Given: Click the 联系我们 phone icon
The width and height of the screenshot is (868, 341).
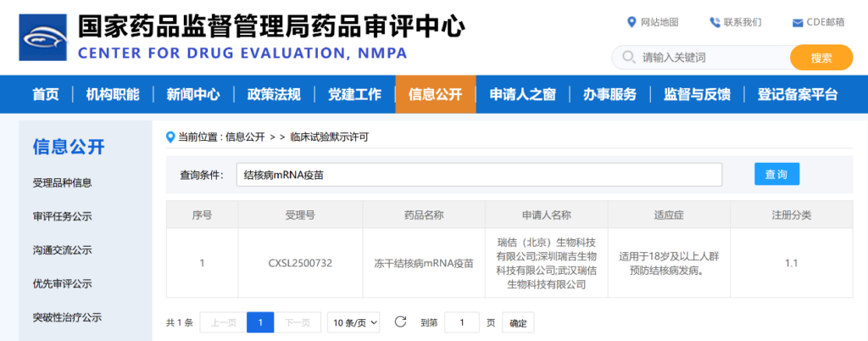Looking at the screenshot, I should click(715, 22).
